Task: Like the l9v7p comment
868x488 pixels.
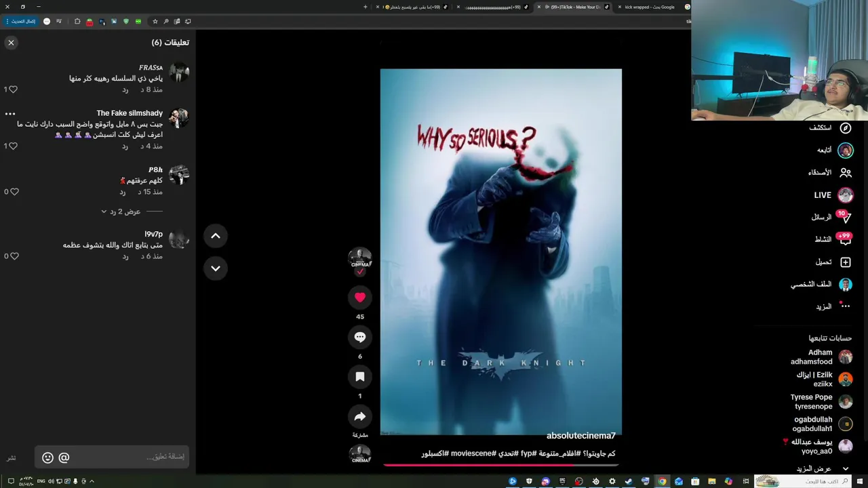Action: pyautogui.click(x=14, y=256)
